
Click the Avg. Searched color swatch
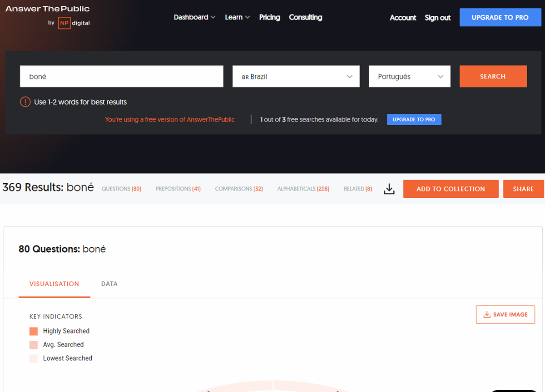pyautogui.click(x=34, y=345)
